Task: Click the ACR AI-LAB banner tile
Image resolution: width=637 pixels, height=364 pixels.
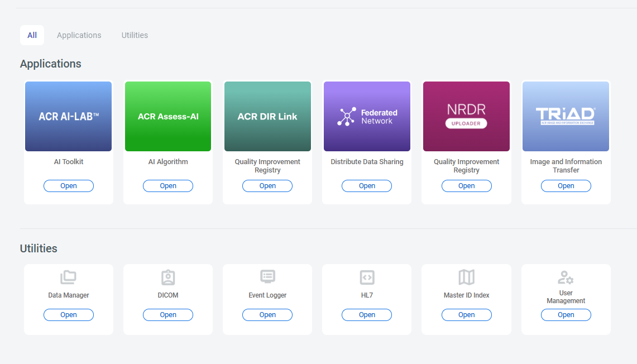Action: [68, 116]
